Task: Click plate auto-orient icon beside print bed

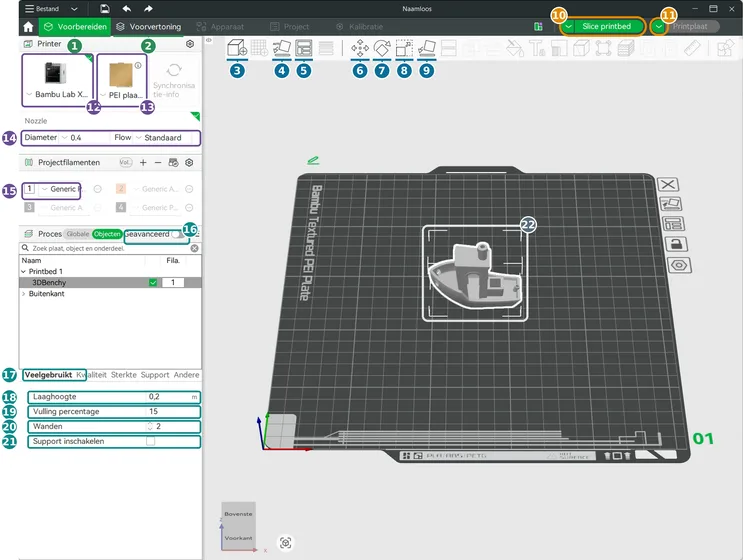Action: pyautogui.click(x=671, y=204)
